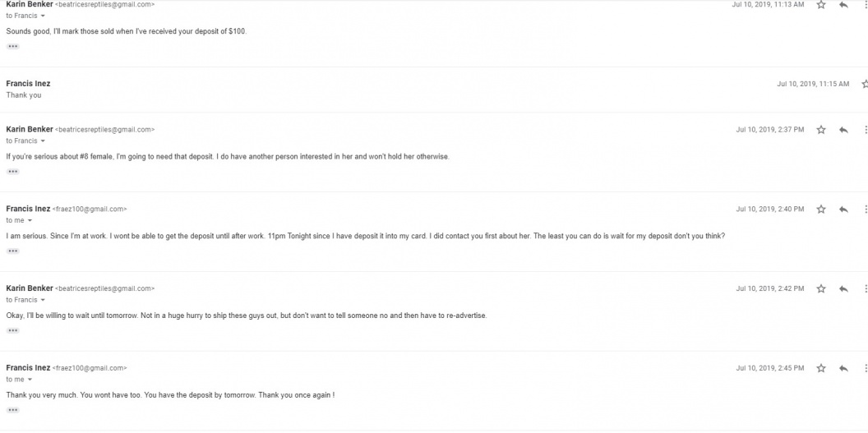Reply to Francis Inez's 2:45 PM email
868x433 pixels.
843,368
